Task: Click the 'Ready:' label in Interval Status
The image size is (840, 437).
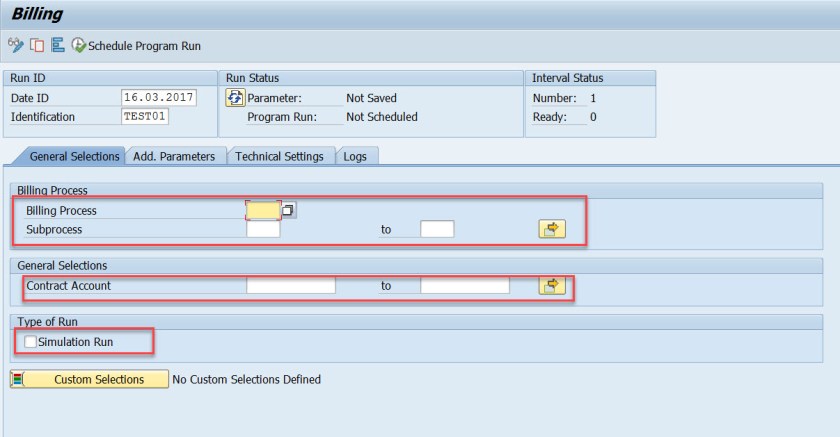Action: 550,117
